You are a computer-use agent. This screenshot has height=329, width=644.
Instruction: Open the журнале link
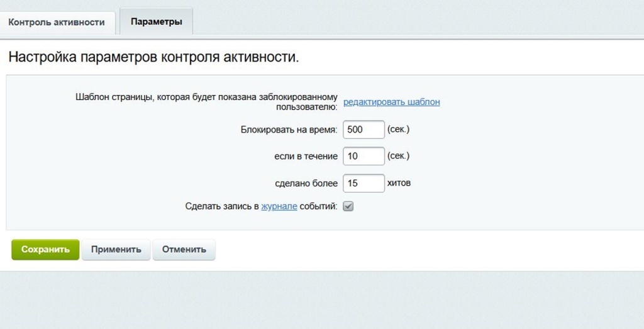(279, 206)
